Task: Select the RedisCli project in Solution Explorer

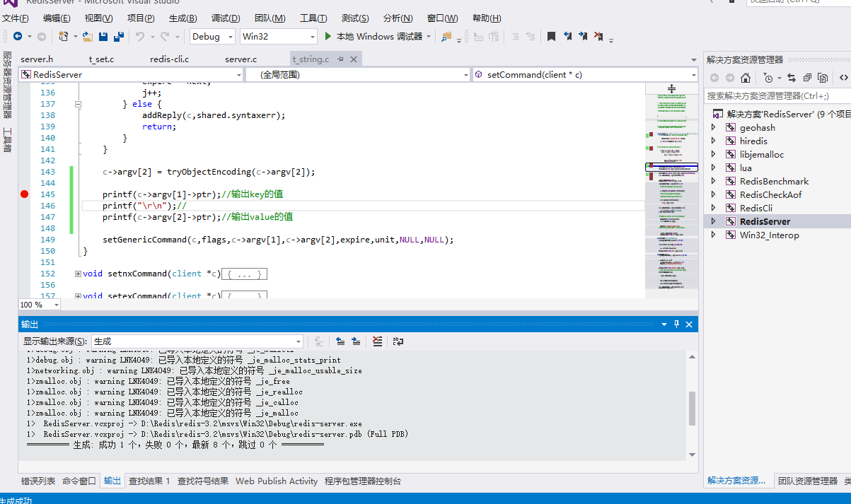Action: click(x=756, y=208)
